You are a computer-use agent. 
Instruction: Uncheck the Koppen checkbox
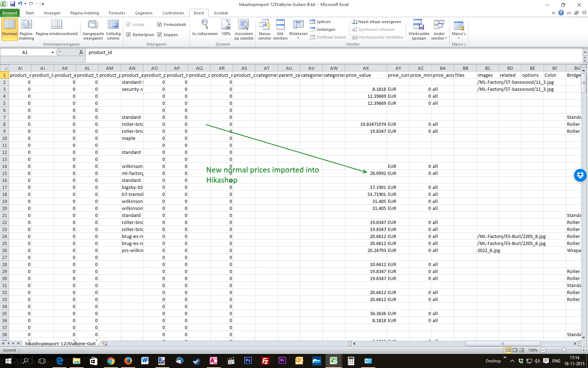(x=160, y=35)
